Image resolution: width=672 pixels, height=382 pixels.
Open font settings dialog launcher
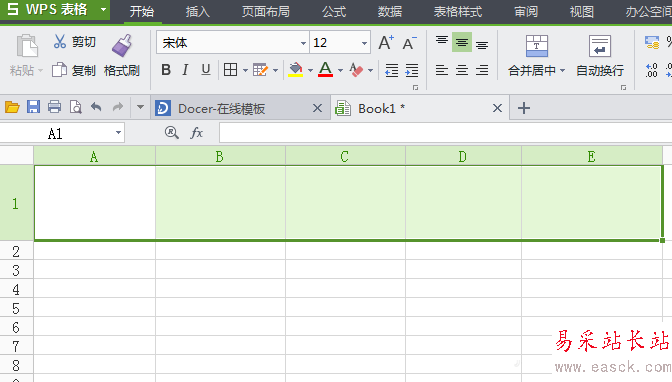pyautogui.click(x=415, y=87)
